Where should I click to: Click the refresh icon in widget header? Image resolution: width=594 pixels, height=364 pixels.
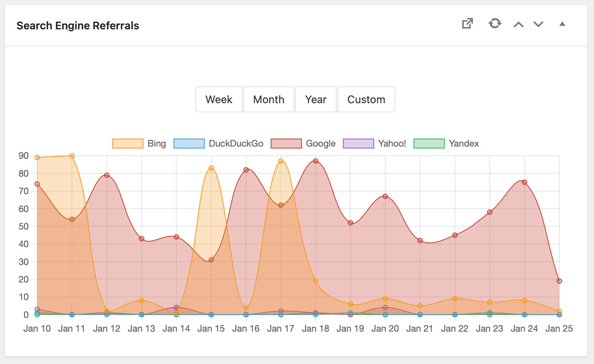click(495, 24)
